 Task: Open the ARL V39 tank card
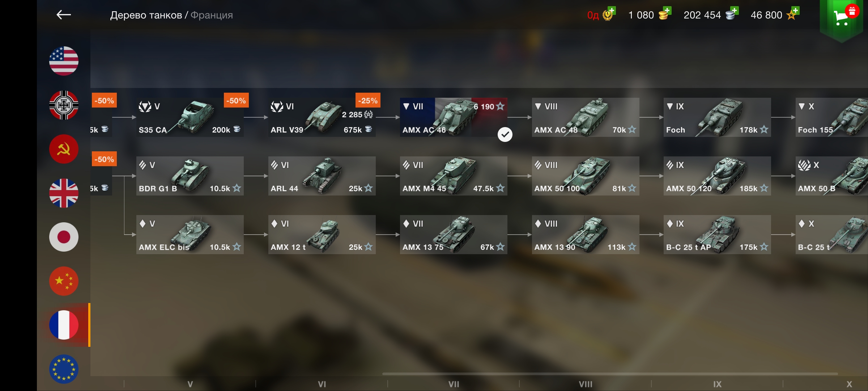pos(322,117)
